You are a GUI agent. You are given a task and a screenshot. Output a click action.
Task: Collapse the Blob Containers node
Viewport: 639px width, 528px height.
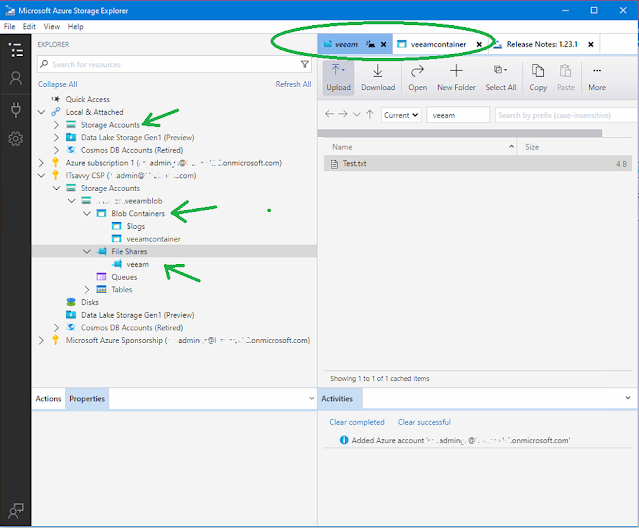pyautogui.click(x=87, y=213)
